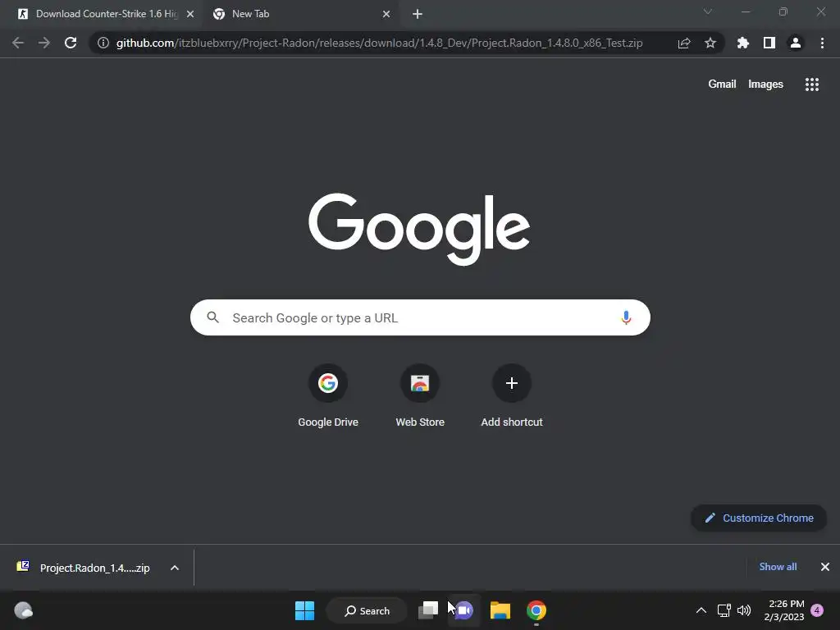Close the downloads bar
Viewport: 840px width, 630px height.
(x=825, y=567)
